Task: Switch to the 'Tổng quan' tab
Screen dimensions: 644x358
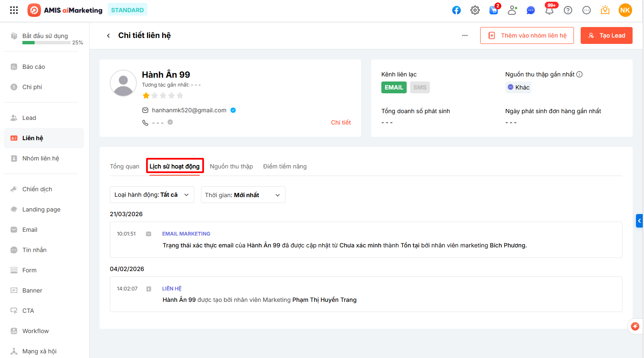Action: click(125, 166)
